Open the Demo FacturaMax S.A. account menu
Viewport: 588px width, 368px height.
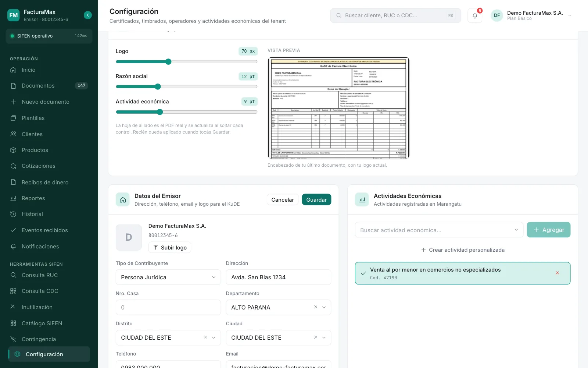click(x=531, y=15)
